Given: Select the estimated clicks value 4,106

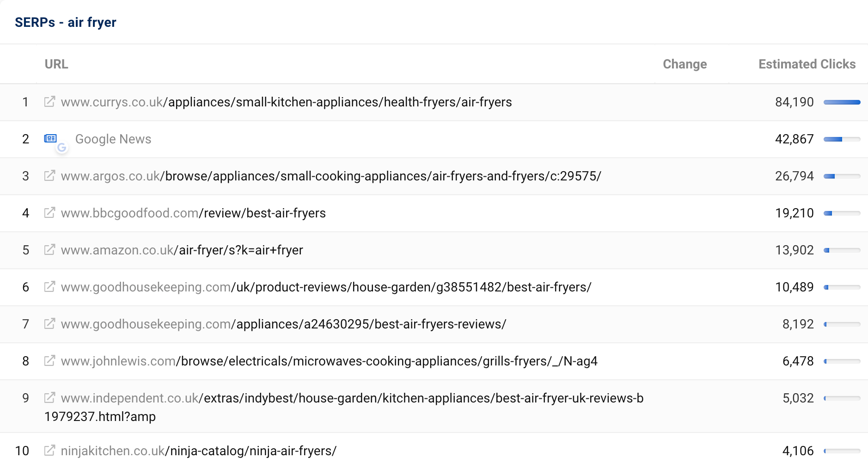Looking at the screenshot, I should tap(798, 451).
